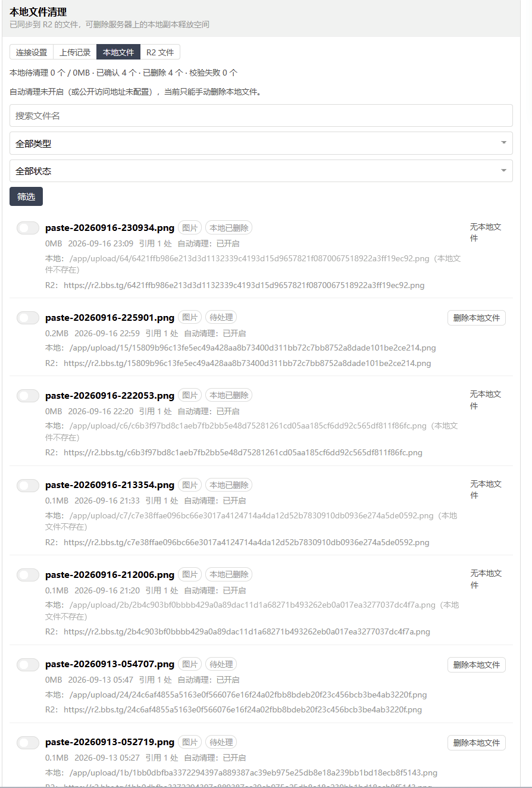This screenshot has width=532, height=788.
Task: Click filename paste-20260913-052719.png
Action: pyautogui.click(x=109, y=742)
